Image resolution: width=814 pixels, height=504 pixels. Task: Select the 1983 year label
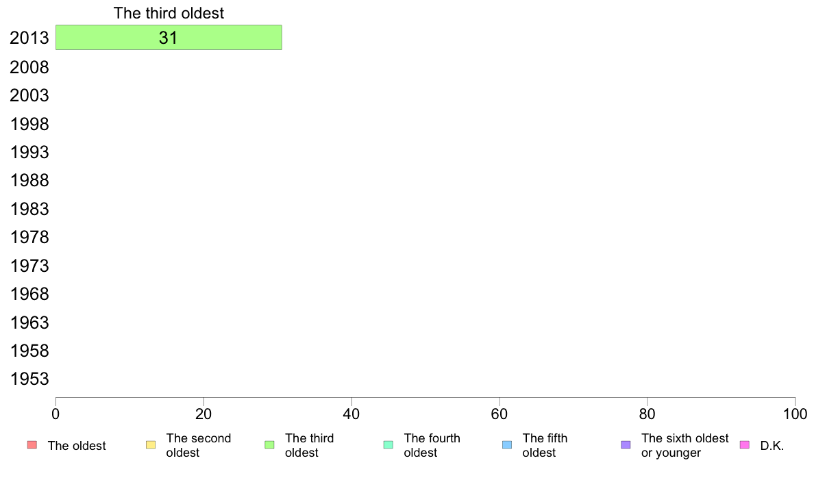(x=29, y=209)
